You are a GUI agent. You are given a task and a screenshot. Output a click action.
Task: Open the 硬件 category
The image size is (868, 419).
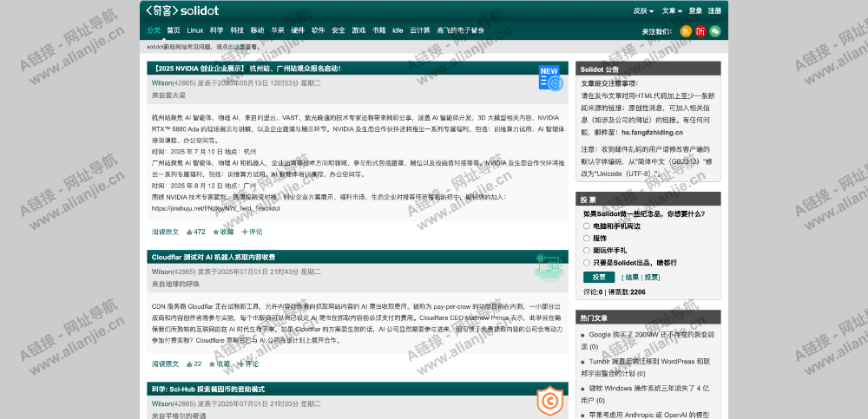click(298, 30)
